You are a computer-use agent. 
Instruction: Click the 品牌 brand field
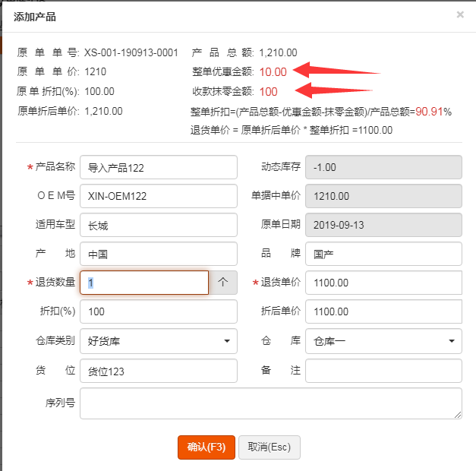click(383, 254)
